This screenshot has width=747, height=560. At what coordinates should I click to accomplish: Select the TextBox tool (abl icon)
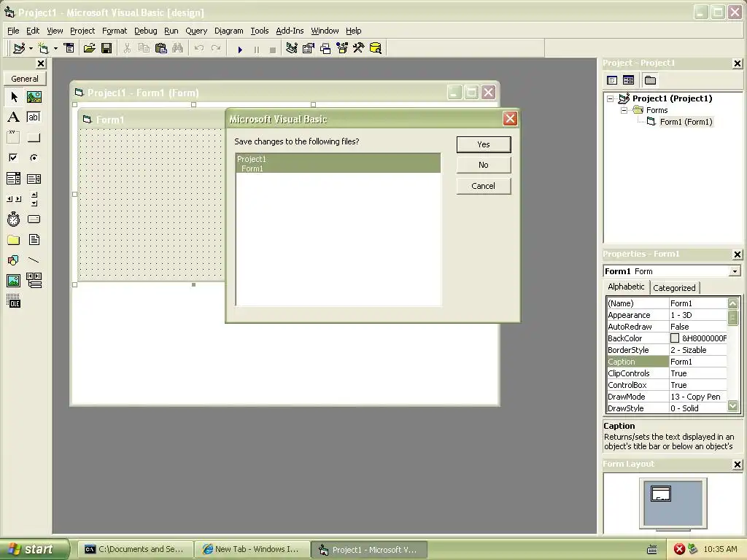(x=34, y=117)
